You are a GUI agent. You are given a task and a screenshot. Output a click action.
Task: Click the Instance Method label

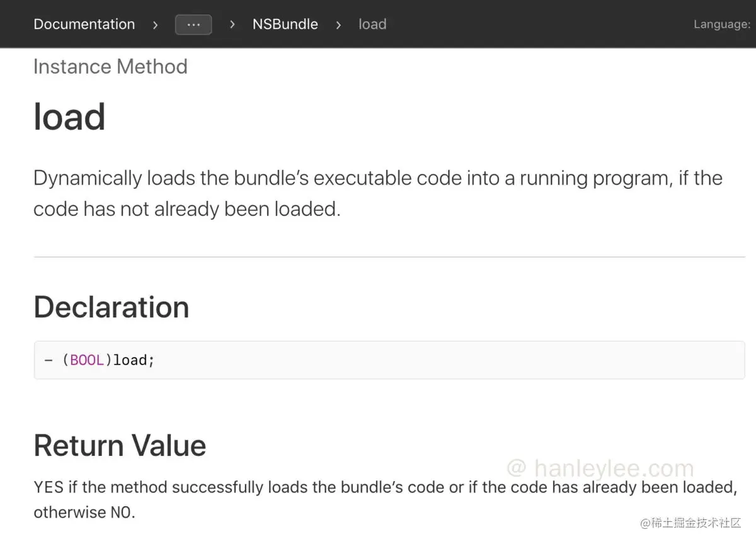[x=110, y=67]
